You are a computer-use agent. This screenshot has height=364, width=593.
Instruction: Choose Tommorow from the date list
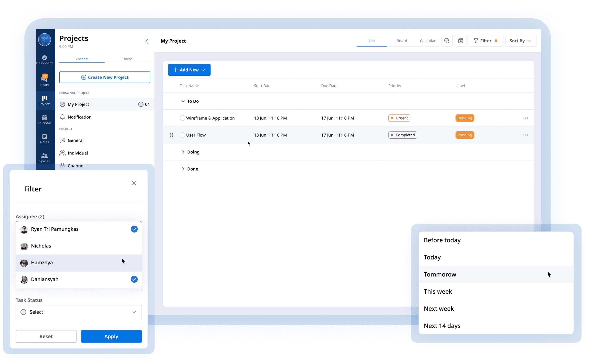(x=440, y=274)
